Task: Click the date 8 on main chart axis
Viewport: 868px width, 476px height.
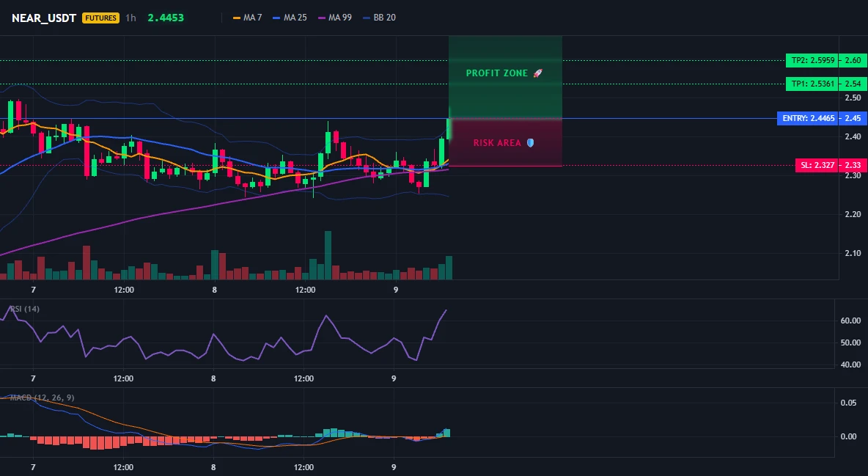Action: (214, 290)
